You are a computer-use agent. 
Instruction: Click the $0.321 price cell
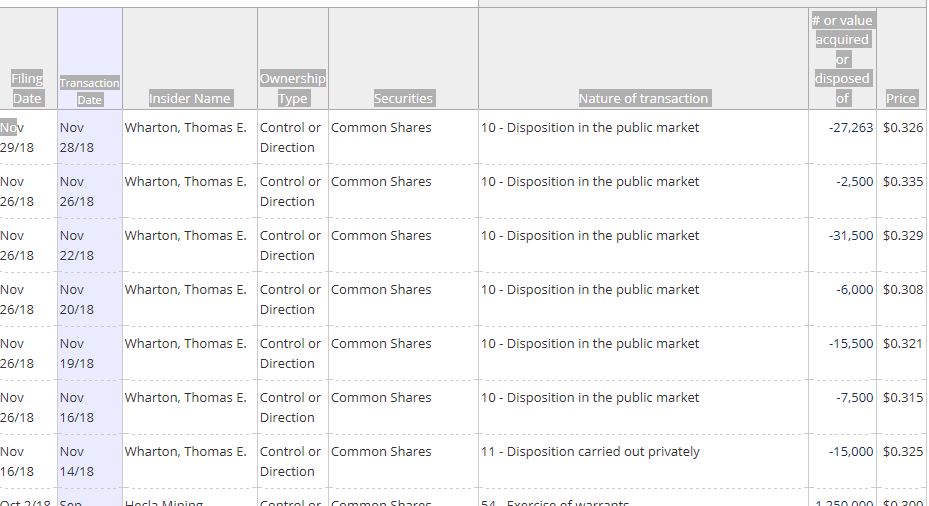(x=902, y=344)
